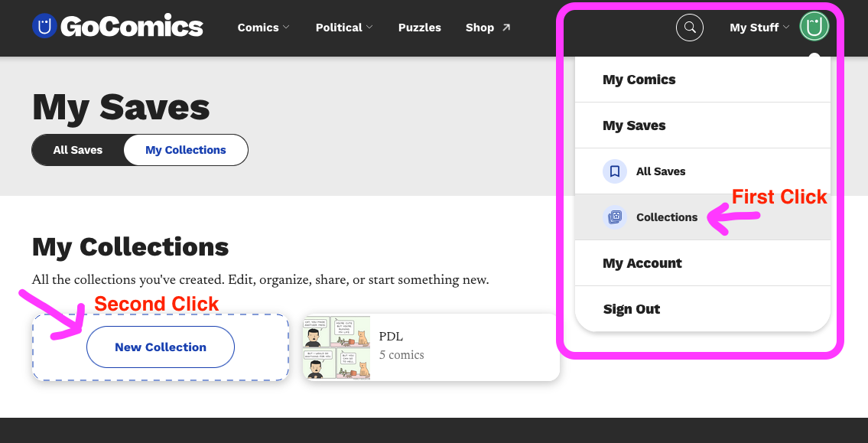Open My Comics from the menu
The image size is (868, 443).
[703, 79]
